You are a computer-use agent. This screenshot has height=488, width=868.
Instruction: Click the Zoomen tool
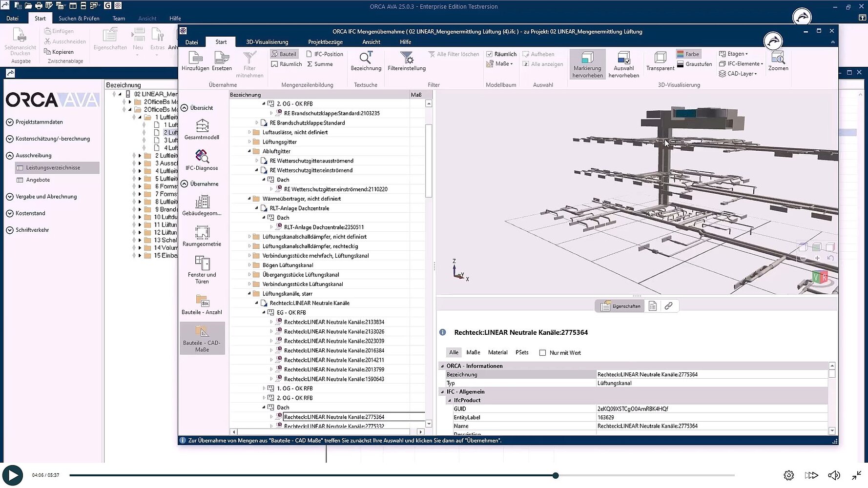click(x=778, y=61)
